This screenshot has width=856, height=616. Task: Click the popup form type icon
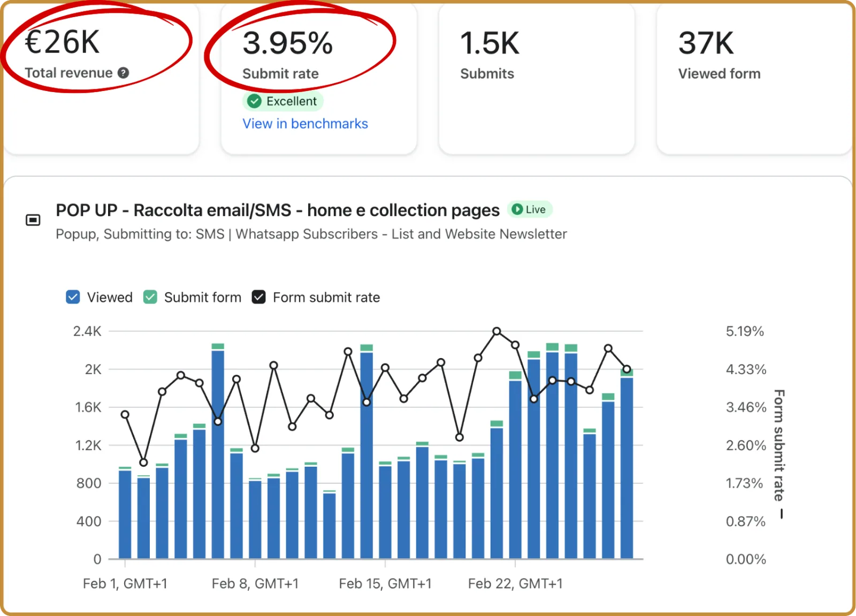(33, 220)
